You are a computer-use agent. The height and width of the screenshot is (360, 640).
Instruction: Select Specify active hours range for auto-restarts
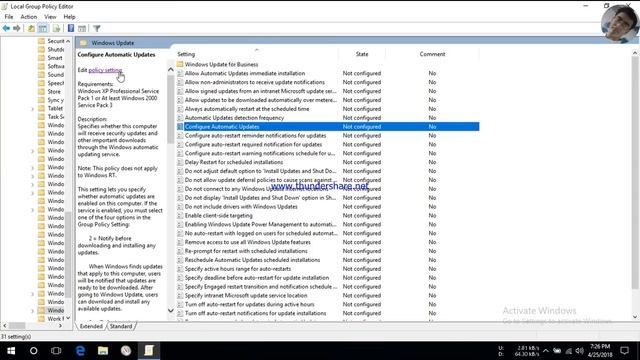point(238,269)
